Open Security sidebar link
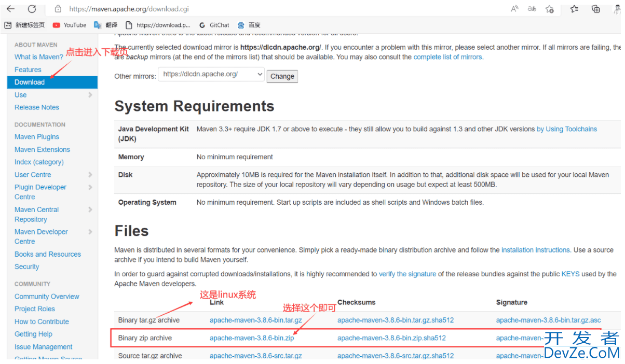 [x=27, y=267]
